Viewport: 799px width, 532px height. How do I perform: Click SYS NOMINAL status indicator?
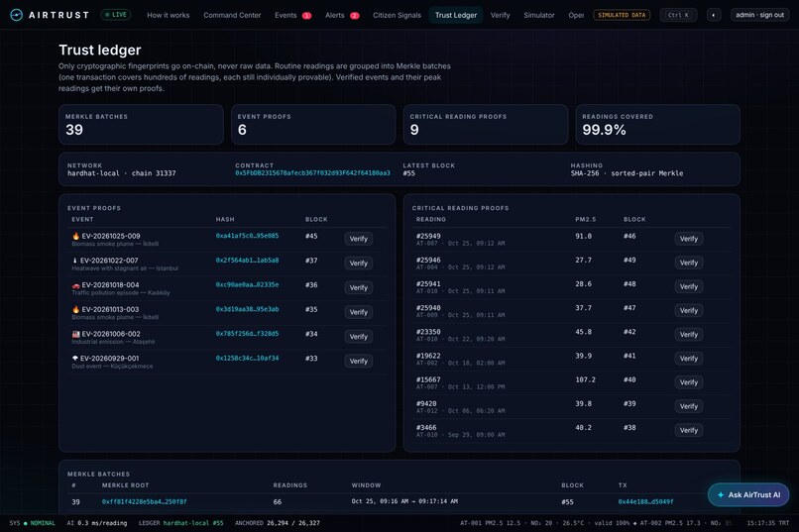[x=32, y=523]
